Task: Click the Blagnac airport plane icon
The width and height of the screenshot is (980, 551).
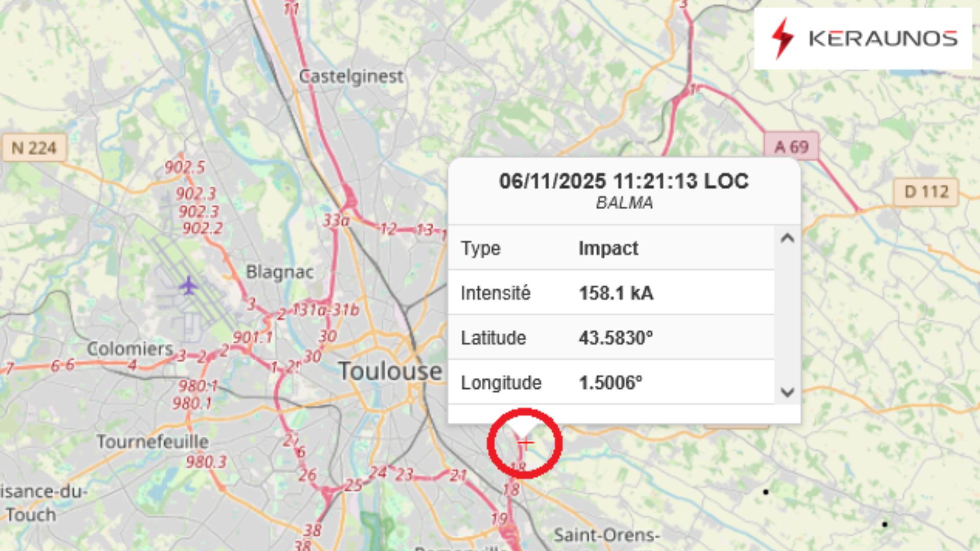Action: tap(188, 286)
